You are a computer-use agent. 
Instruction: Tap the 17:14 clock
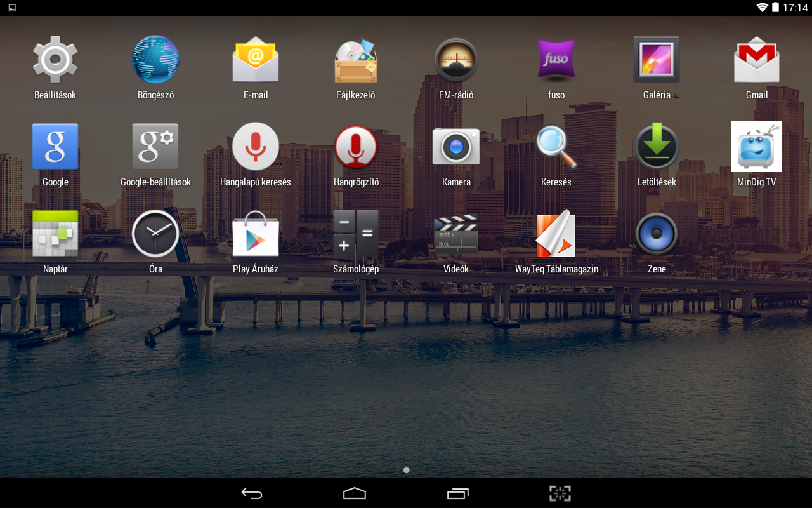pos(796,8)
